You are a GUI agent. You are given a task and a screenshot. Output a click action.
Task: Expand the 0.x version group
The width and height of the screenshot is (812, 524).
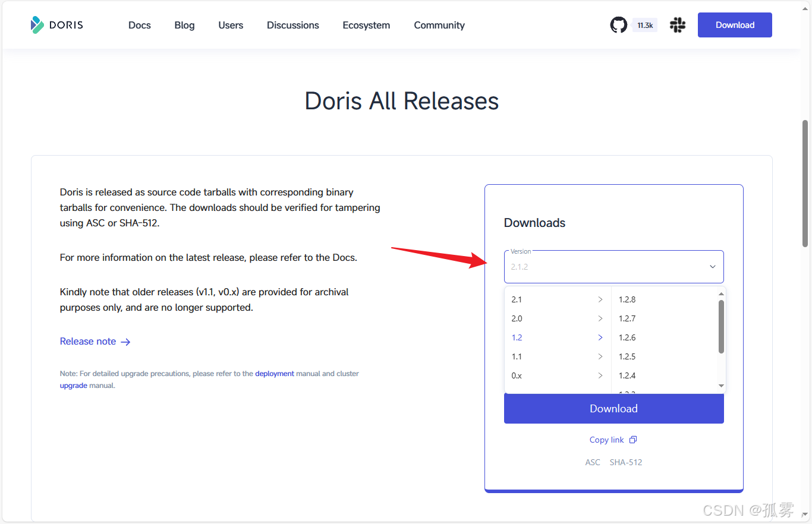[558, 375]
